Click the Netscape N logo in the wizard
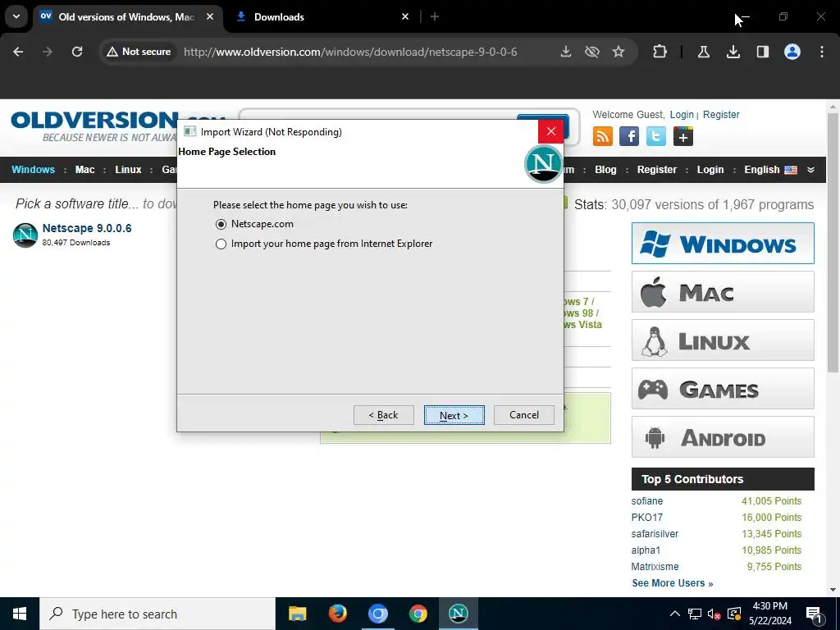Image resolution: width=840 pixels, height=630 pixels. click(x=543, y=163)
